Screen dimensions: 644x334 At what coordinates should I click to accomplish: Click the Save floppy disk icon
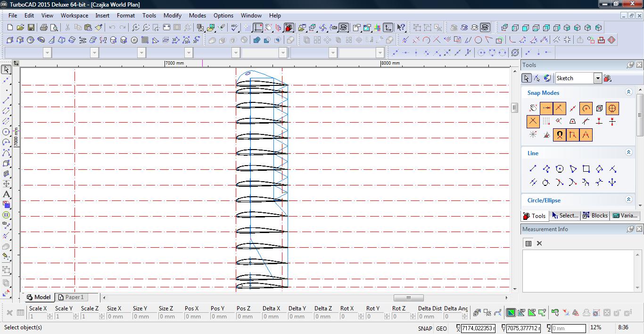click(x=31, y=28)
